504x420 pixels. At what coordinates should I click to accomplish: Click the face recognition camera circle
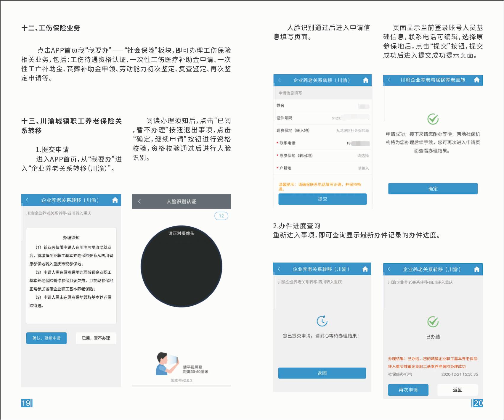click(181, 266)
